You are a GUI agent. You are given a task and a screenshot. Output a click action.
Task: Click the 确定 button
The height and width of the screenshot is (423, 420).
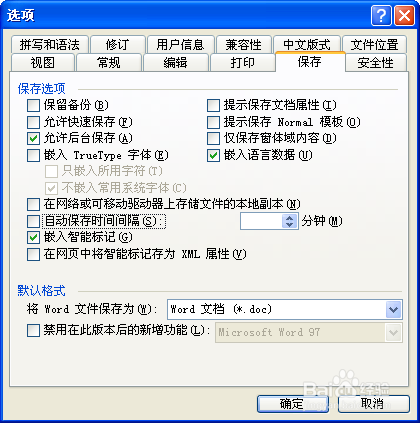[x=293, y=404]
